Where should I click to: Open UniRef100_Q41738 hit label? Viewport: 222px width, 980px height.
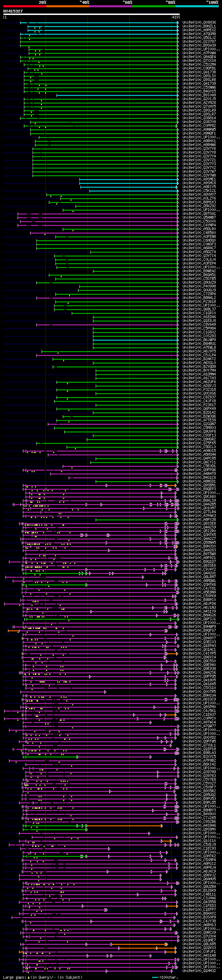(199, 72)
